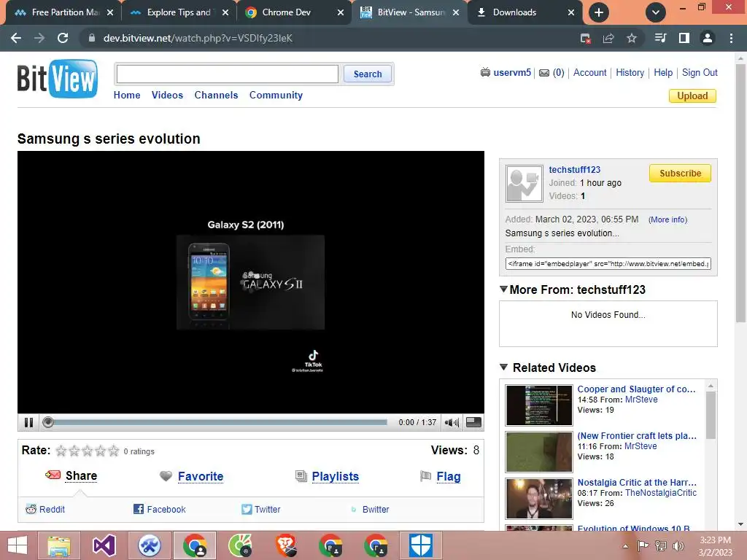
Task: Click the Search button
Action: (x=368, y=74)
